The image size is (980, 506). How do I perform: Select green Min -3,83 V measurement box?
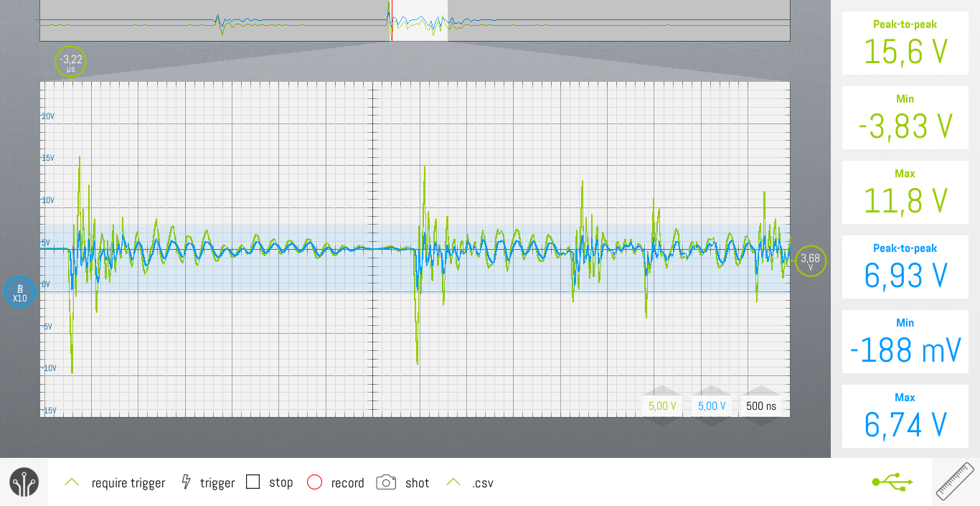click(x=905, y=118)
